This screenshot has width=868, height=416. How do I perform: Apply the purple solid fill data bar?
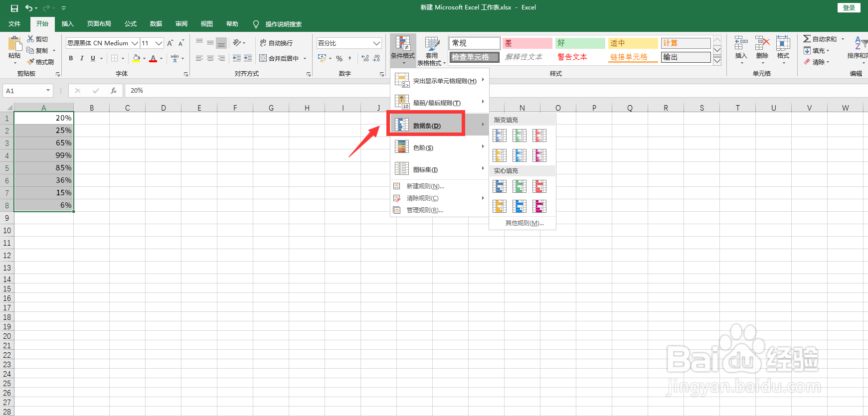pyautogui.click(x=539, y=206)
